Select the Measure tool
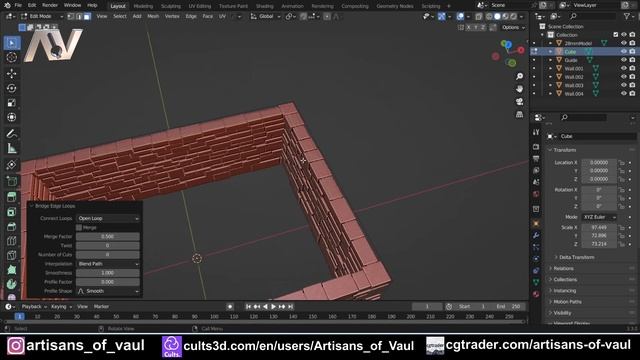Image resolution: width=640 pixels, height=360 pixels. [x=12, y=148]
